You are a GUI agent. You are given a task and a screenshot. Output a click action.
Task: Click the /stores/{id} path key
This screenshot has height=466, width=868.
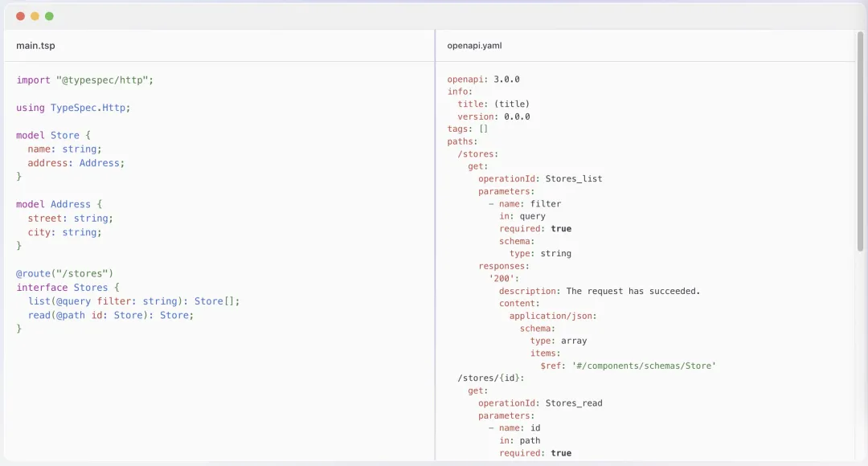[490, 378]
